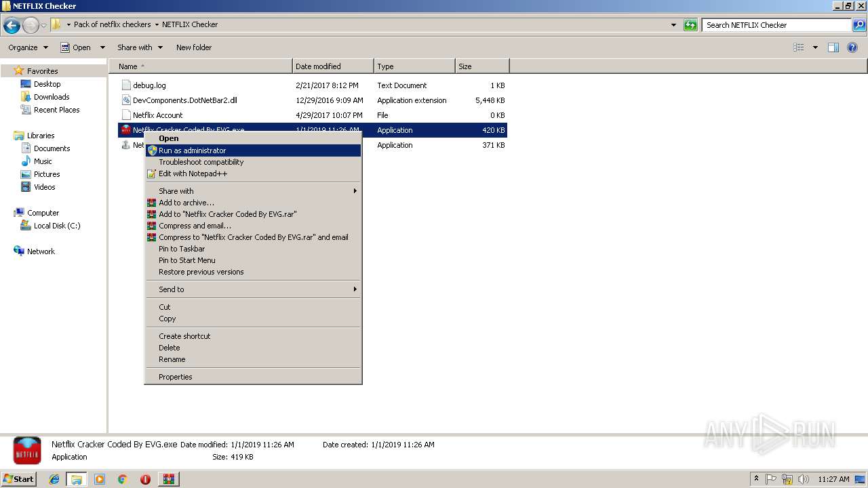Viewport: 868px width, 488px height.
Task: Open the Organize dropdown menu
Action: 28,47
